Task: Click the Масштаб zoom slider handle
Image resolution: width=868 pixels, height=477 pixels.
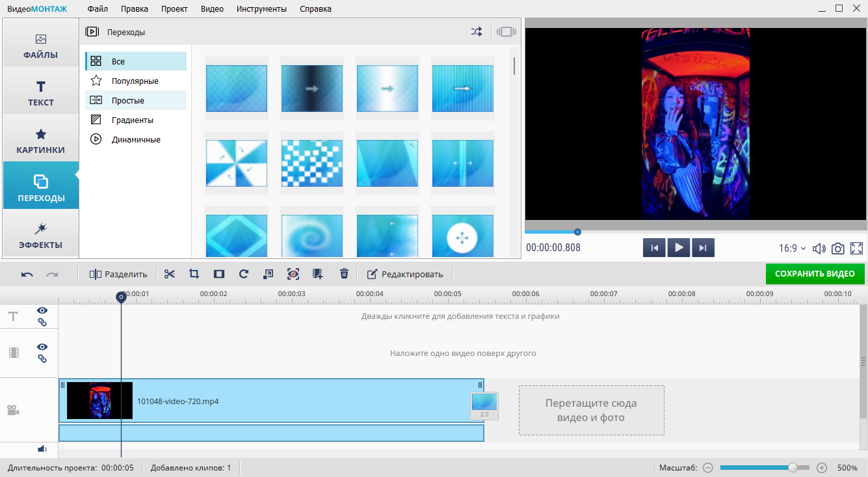Action: 793,468
